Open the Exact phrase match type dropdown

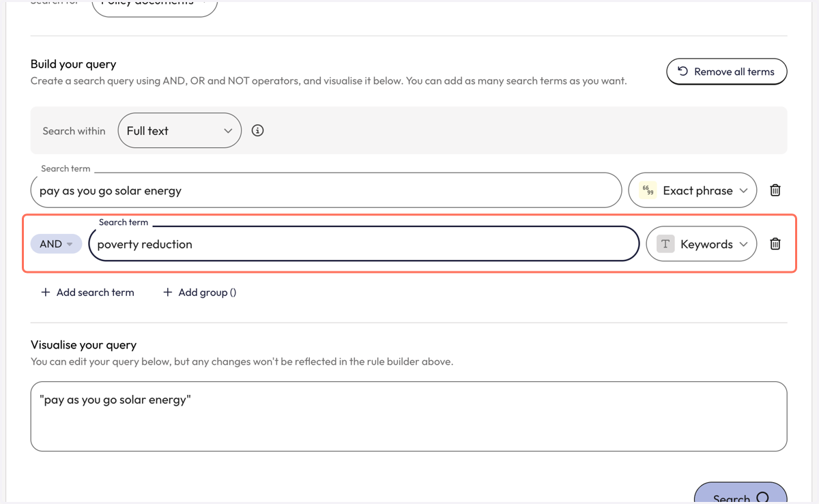tap(693, 190)
